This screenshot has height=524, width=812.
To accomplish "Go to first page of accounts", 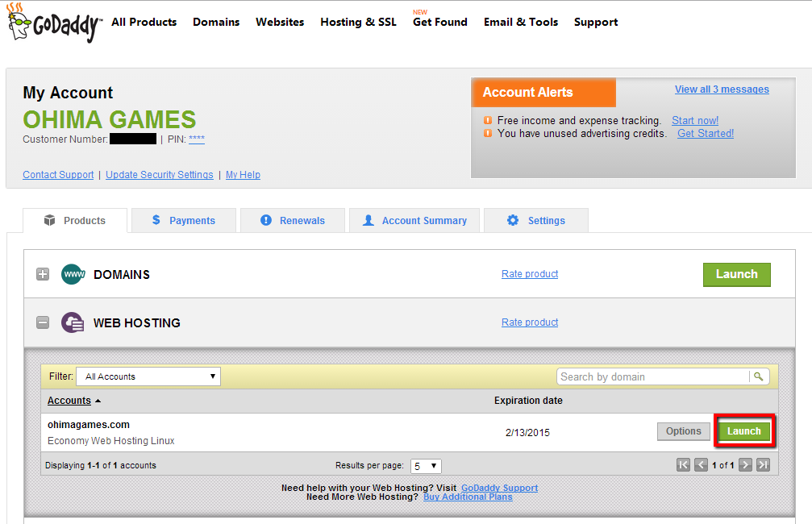I will tap(683, 465).
